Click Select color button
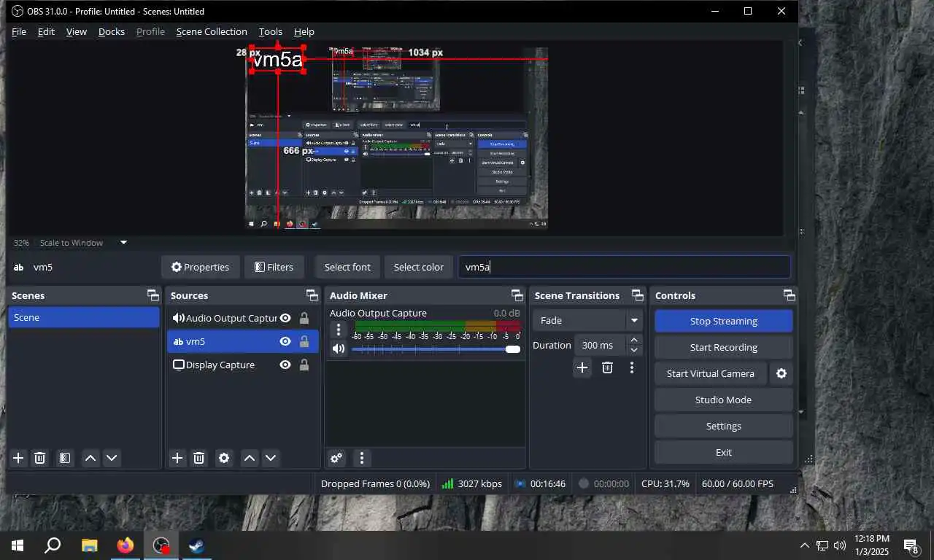 419,267
